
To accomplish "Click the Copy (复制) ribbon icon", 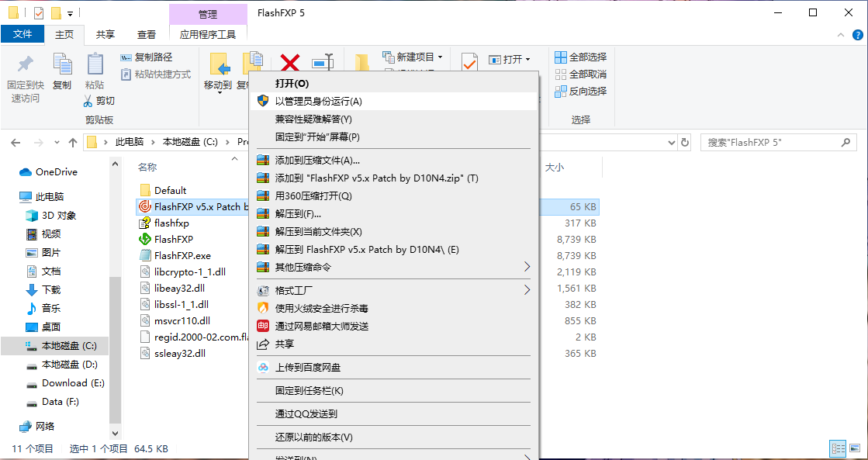I will pos(62,64).
